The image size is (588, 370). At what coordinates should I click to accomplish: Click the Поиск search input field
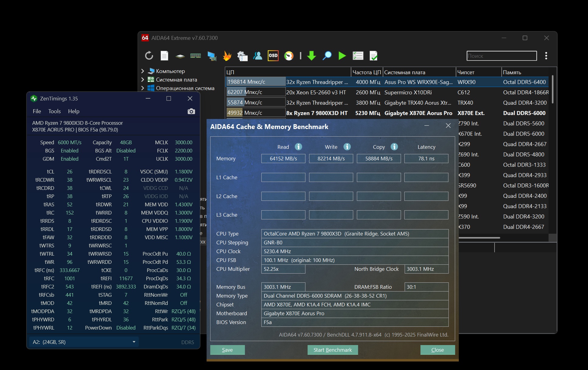(x=501, y=56)
